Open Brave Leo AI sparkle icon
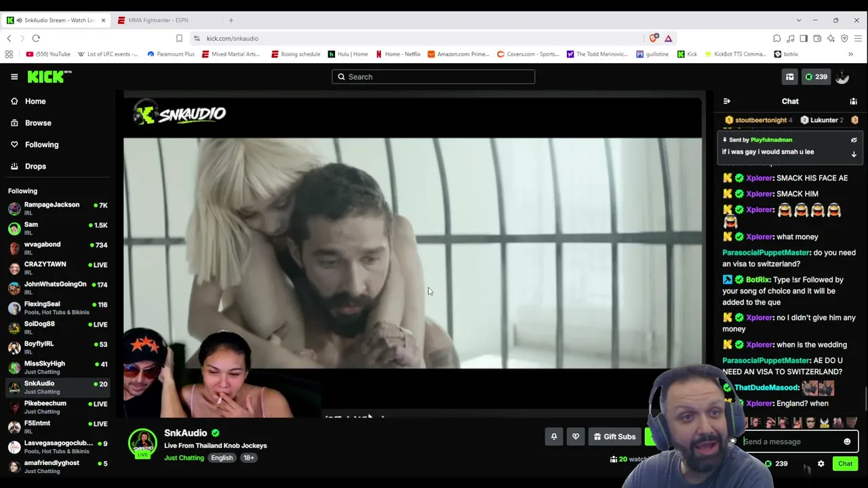 click(831, 39)
